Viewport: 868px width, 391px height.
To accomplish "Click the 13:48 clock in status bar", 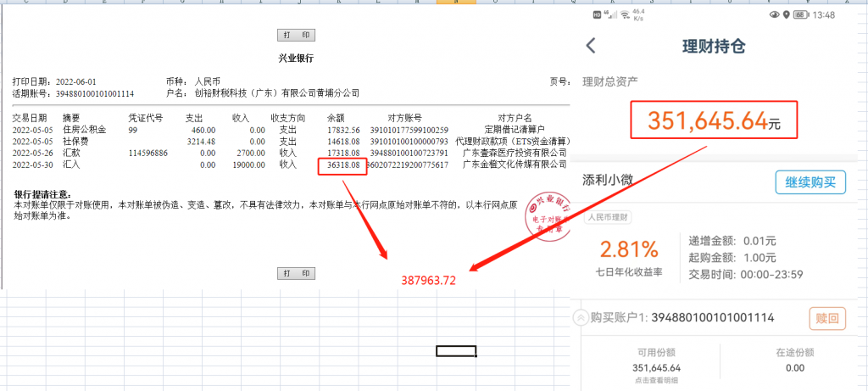I will pos(824,15).
